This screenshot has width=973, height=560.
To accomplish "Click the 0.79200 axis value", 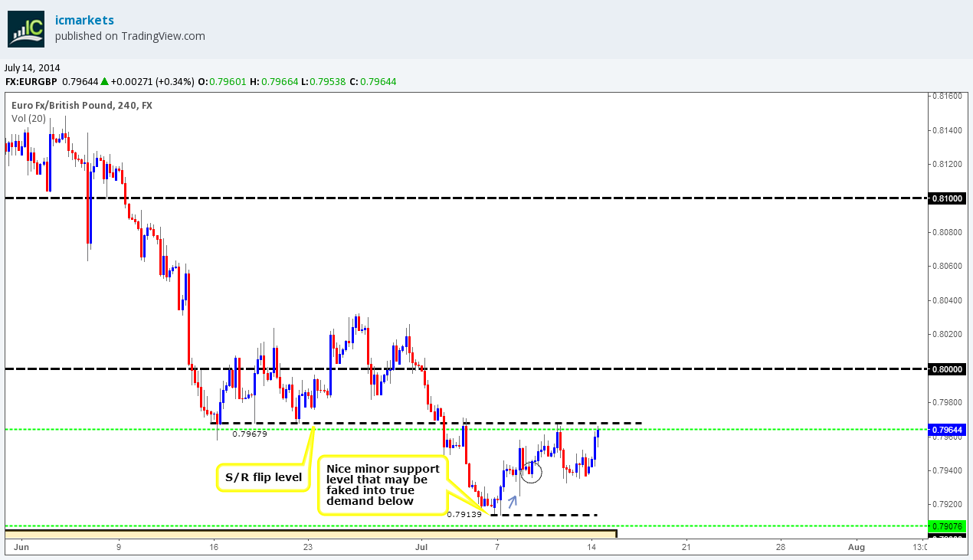I will click(x=948, y=504).
